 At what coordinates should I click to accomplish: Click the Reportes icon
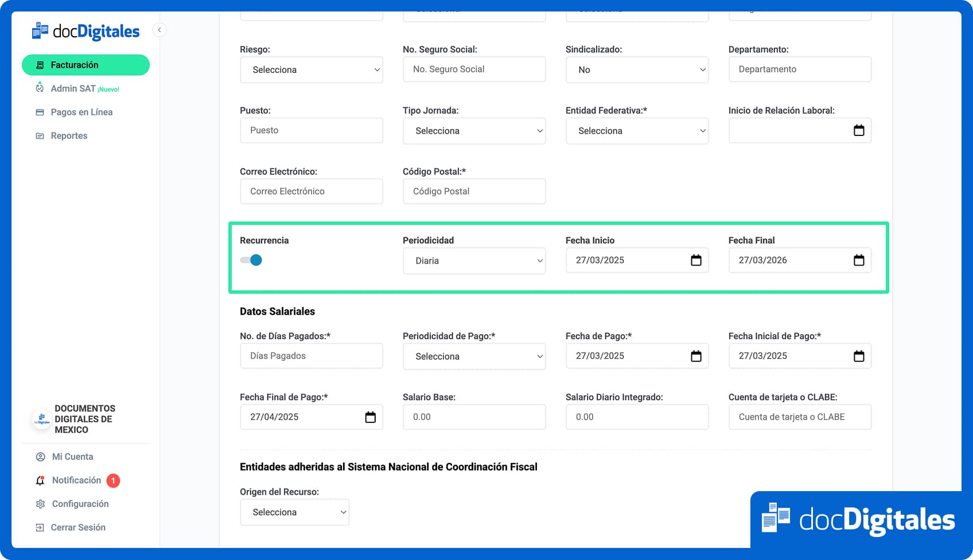[40, 136]
